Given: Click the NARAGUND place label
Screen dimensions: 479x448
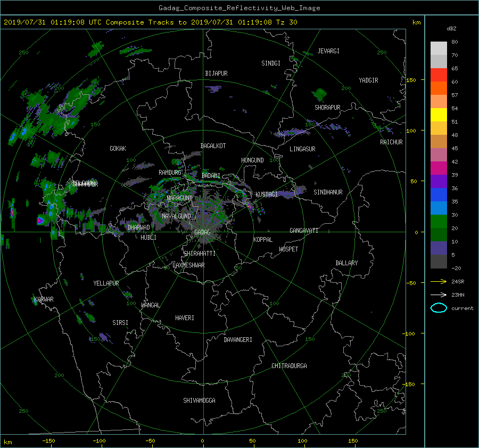Looking at the screenshot, I should (180, 198).
